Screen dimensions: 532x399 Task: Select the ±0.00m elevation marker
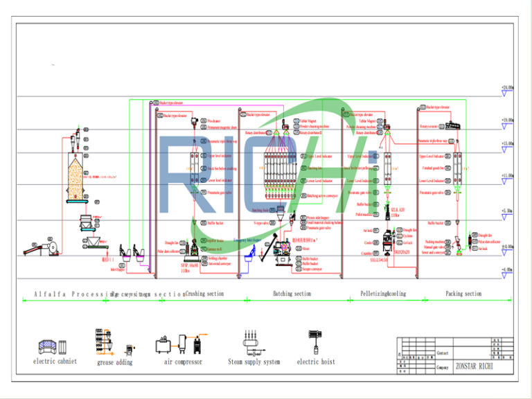pyautogui.click(x=507, y=247)
